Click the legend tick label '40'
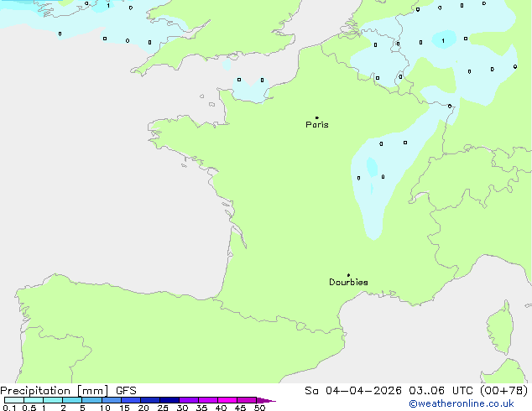The height and width of the screenshot is (411, 532). point(221,408)
